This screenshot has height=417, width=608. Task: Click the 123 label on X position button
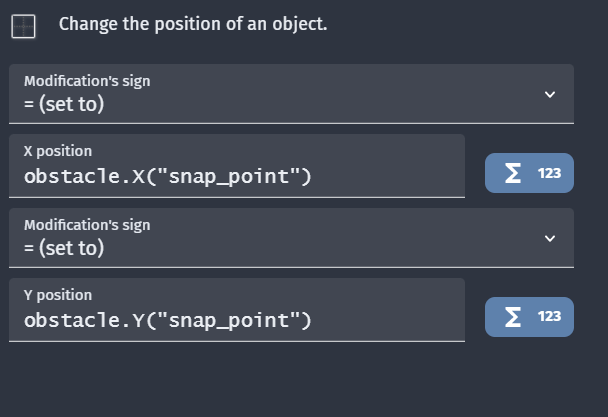coord(549,173)
